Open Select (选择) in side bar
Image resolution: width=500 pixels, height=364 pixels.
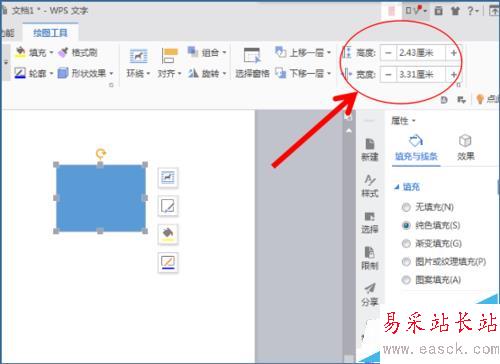pyautogui.click(x=370, y=222)
